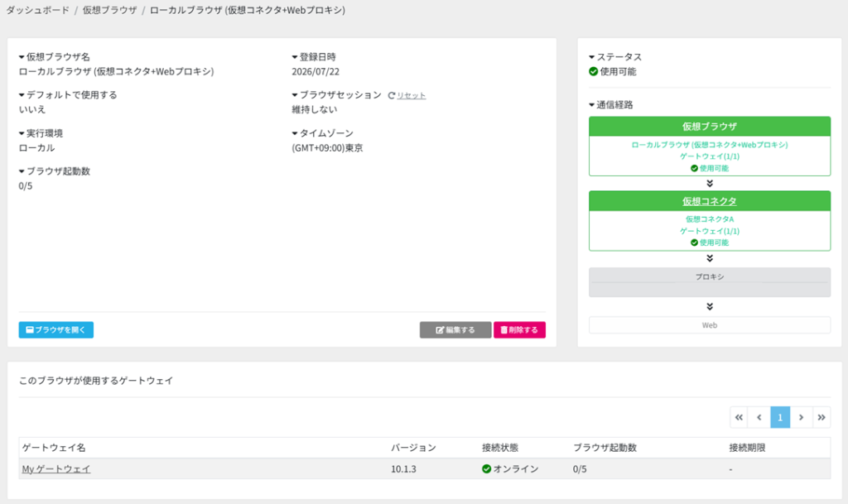Collapse the ステータス caret

(x=591, y=57)
